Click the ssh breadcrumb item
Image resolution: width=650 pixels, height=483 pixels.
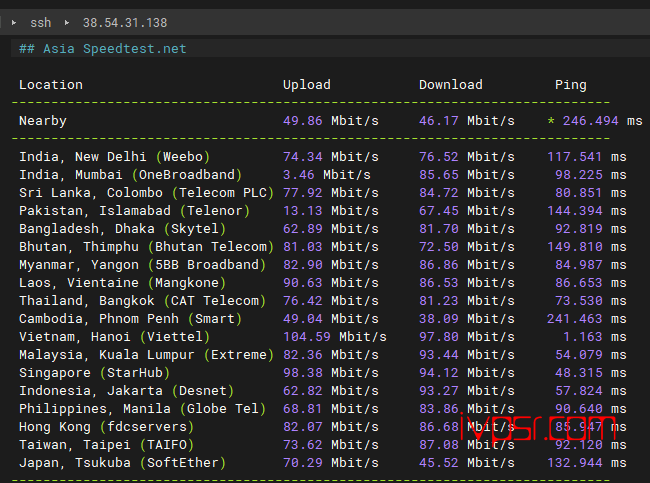click(x=41, y=22)
